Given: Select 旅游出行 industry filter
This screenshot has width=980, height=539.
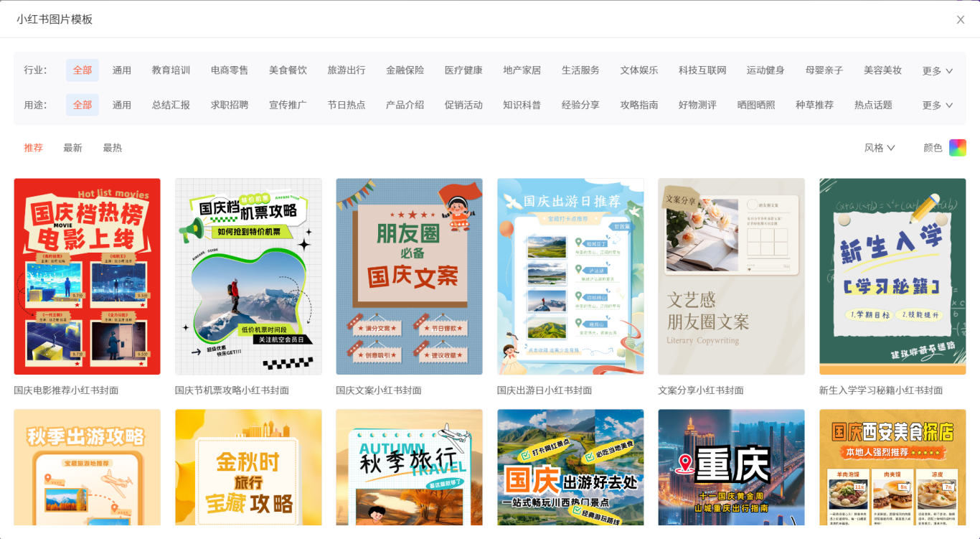Looking at the screenshot, I should 347,70.
